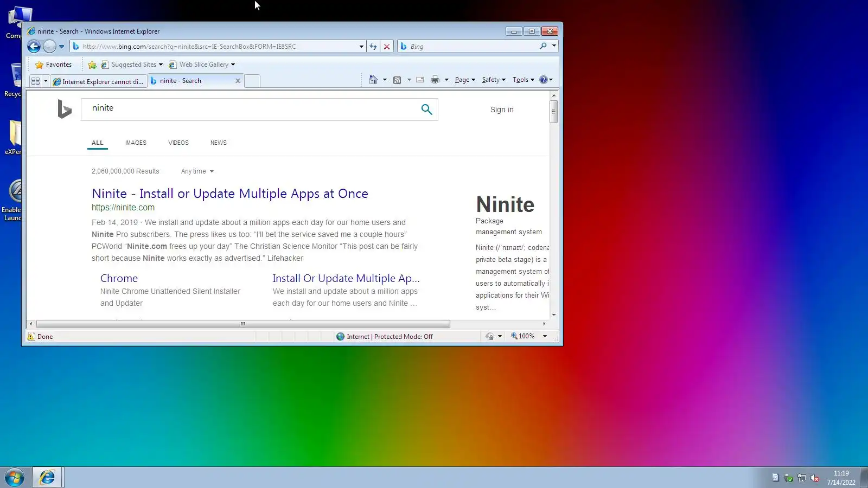868x488 pixels.
Task: Click the red Stop loading icon
Action: pos(387,47)
